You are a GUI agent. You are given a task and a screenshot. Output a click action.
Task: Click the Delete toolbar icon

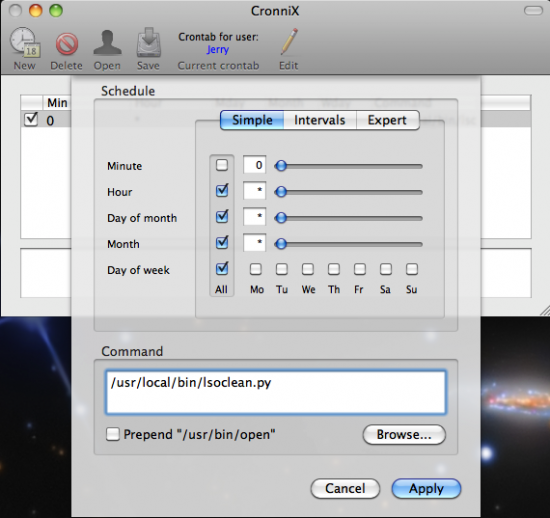coord(66,44)
